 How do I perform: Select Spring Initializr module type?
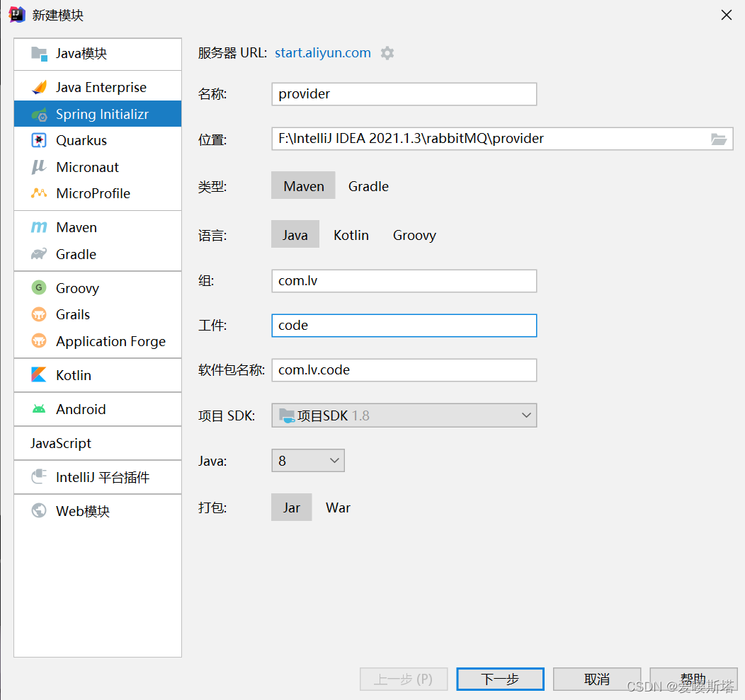coord(98,114)
